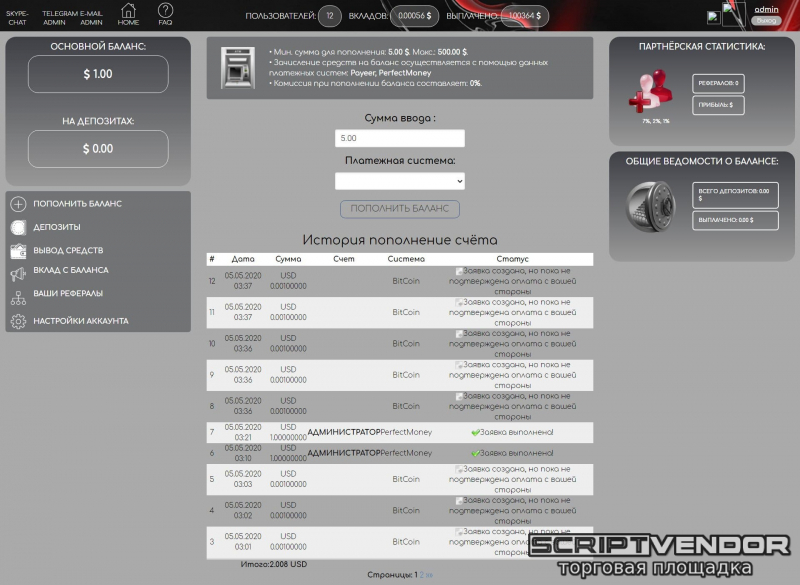Screen dimensions: 800x585
Task: Open the Платежная система dropdown
Action: (x=399, y=181)
